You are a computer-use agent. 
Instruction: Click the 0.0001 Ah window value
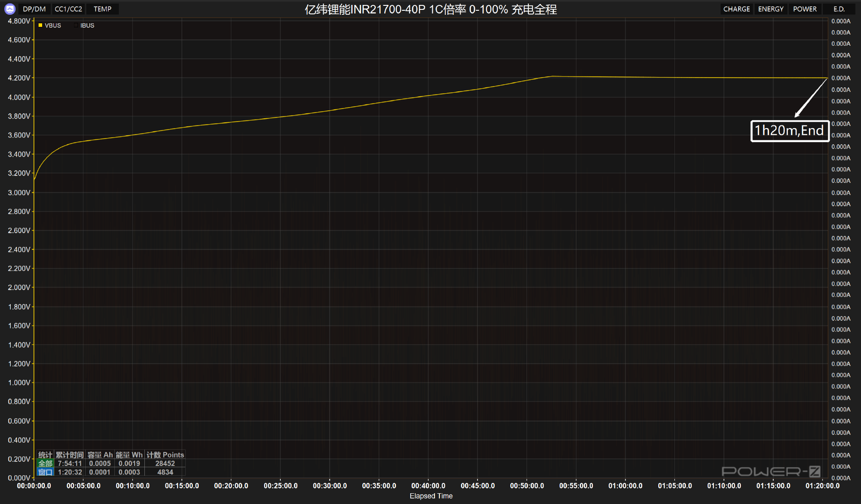point(100,472)
